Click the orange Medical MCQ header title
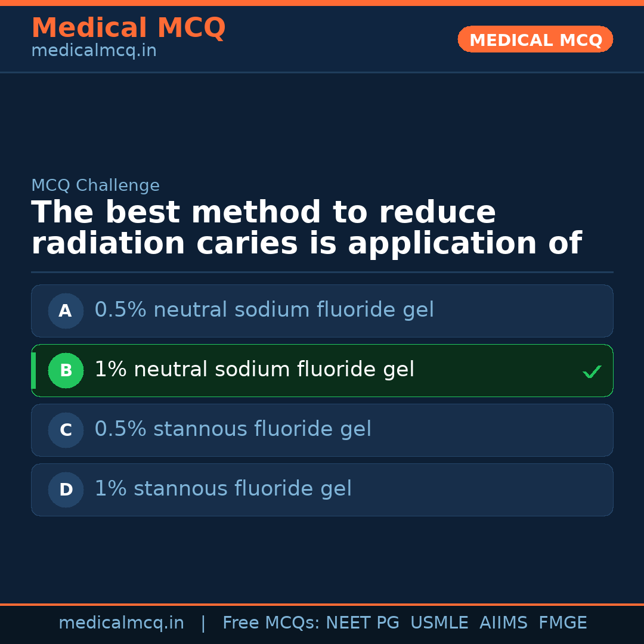The image size is (644, 644). coord(128,28)
